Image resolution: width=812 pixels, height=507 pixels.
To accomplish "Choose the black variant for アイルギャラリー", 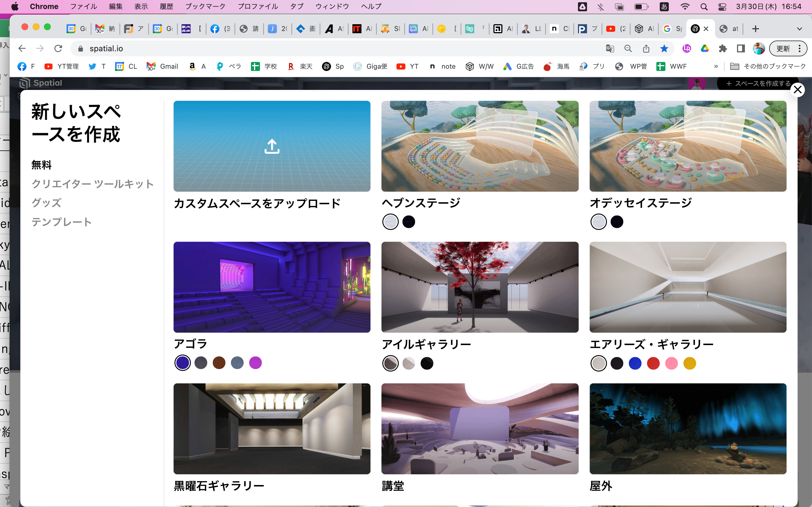I will [427, 363].
